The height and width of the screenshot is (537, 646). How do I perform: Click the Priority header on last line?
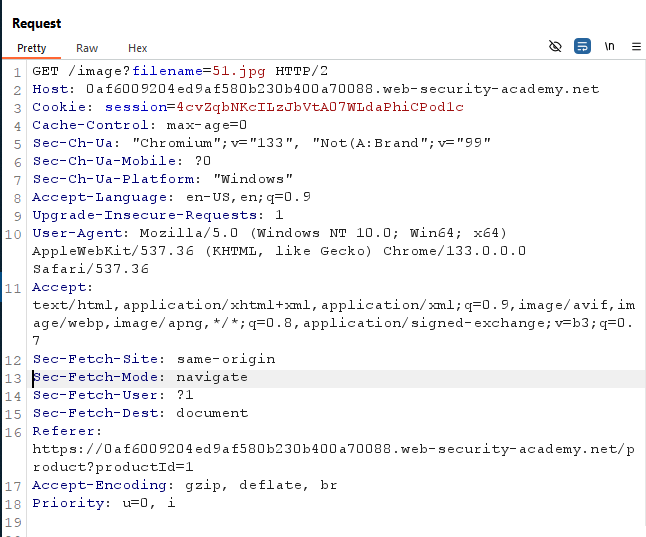pos(67,503)
